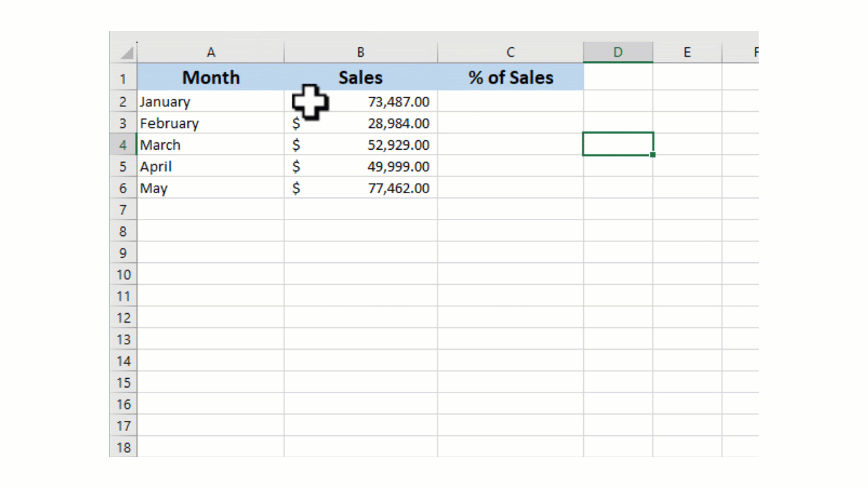Select column B header
Viewport: 868px width, 488px height.
361,52
